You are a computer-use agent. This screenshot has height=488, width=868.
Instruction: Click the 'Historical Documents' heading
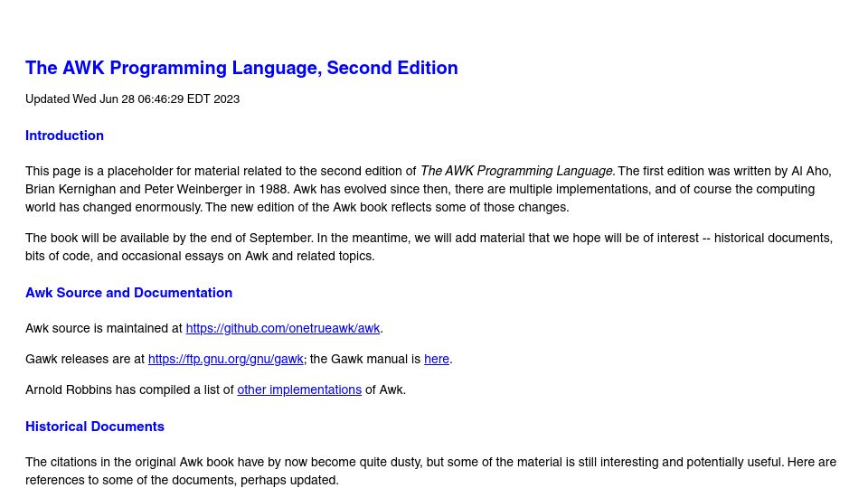coord(95,427)
